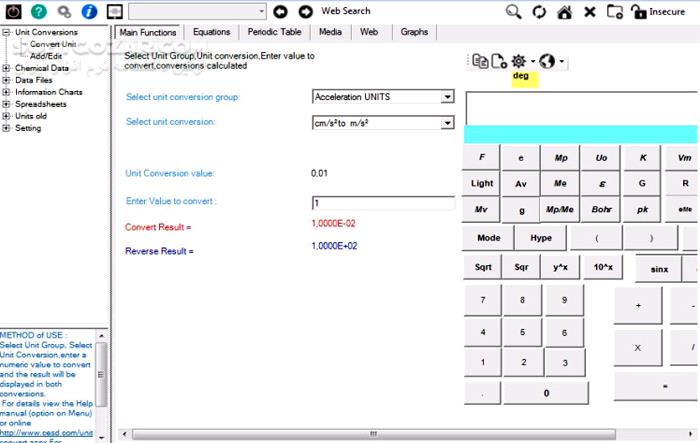Open the Media tab
Image resolution: width=700 pixels, height=443 pixels.
click(x=330, y=32)
